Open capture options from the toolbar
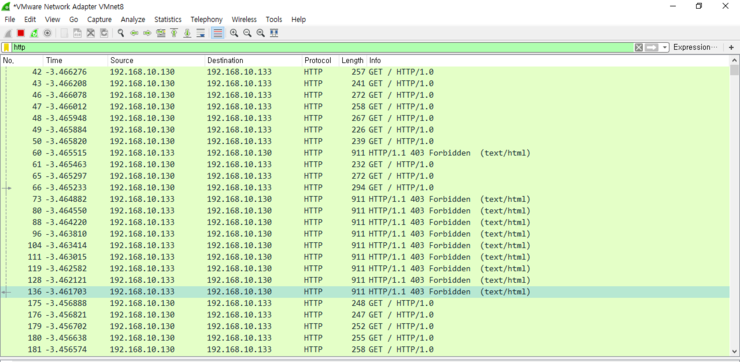The width and height of the screenshot is (740, 362). pos(47,33)
